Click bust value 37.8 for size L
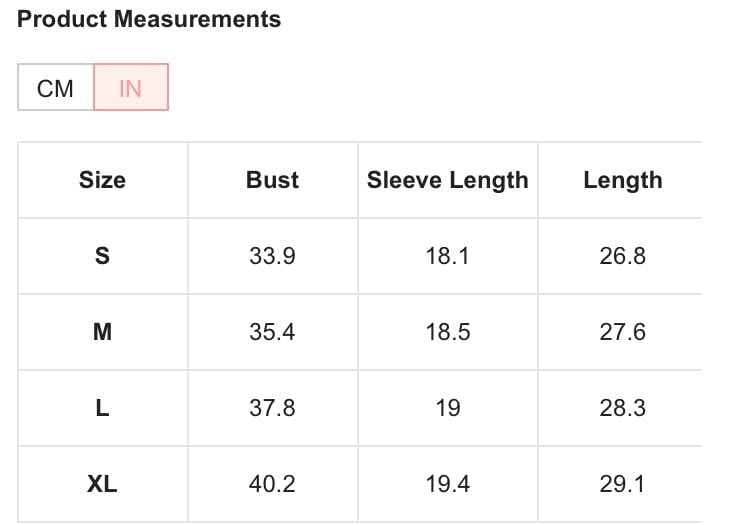This screenshot has width=753, height=525. point(272,408)
